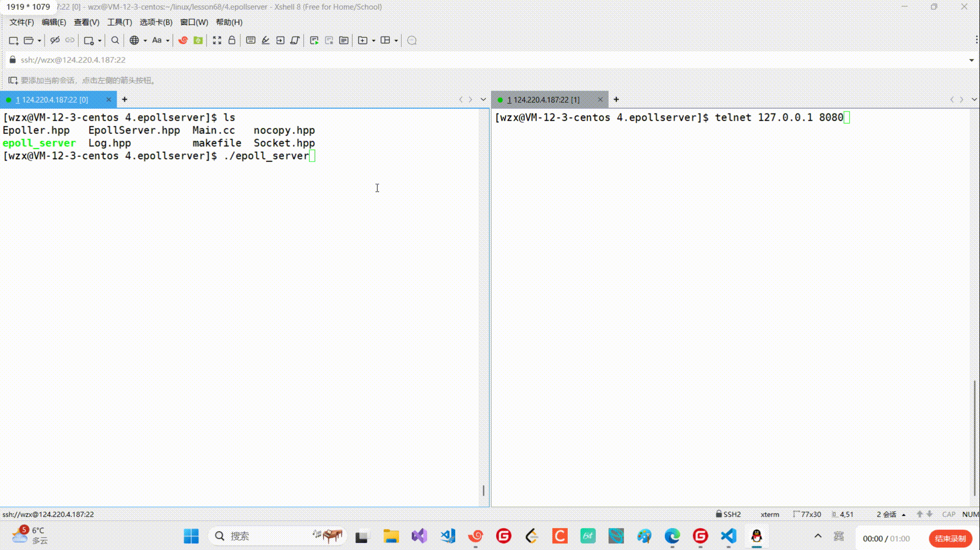This screenshot has width=980, height=550.
Task: Open the address bar history dropdown
Action: [x=971, y=60]
